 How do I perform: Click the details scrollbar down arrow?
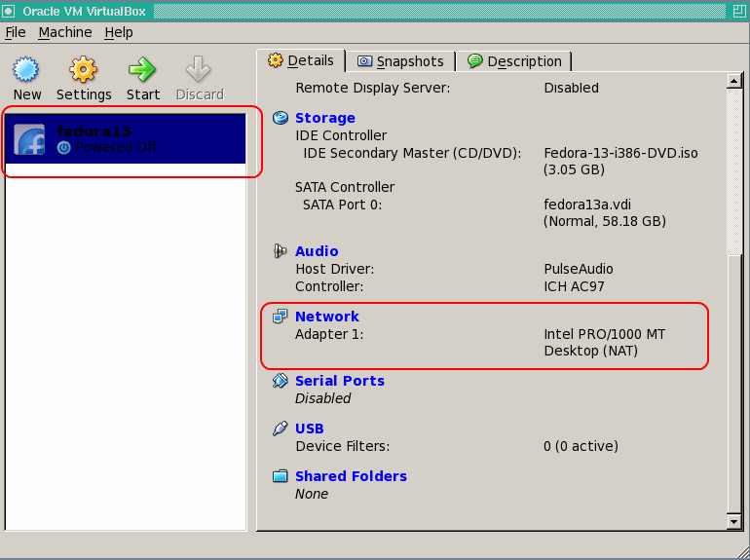tap(734, 522)
